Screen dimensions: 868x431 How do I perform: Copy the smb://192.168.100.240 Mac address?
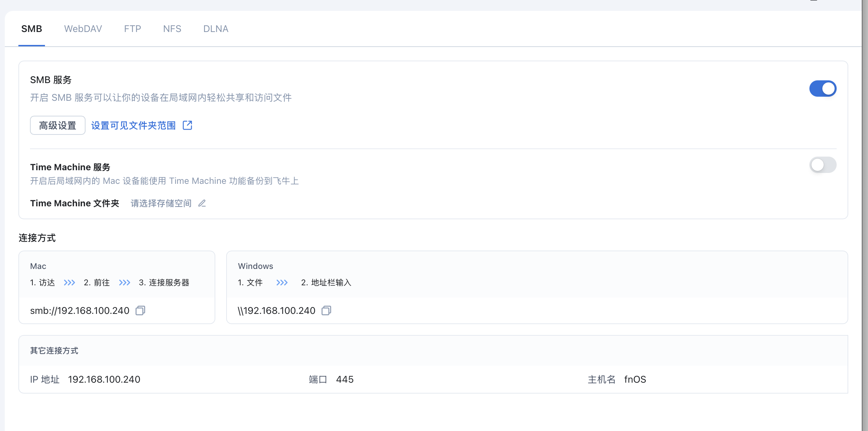click(x=140, y=310)
